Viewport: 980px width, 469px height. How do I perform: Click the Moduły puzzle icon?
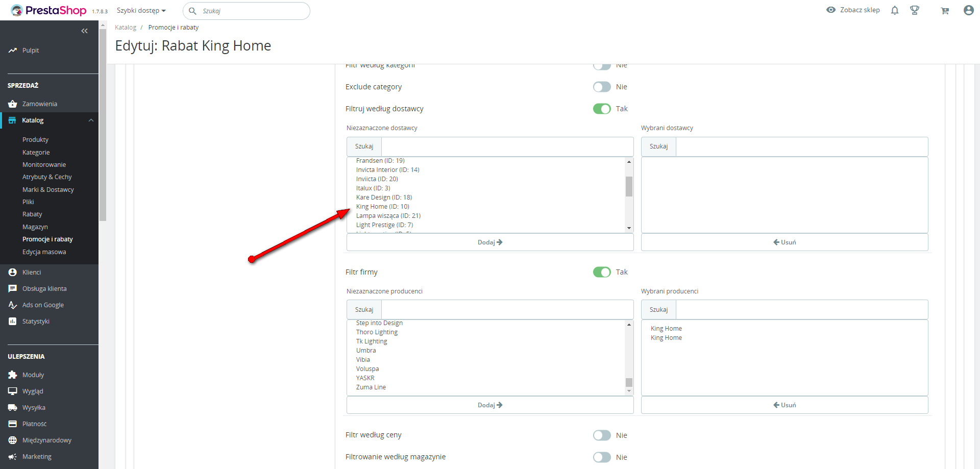click(x=13, y=375)
